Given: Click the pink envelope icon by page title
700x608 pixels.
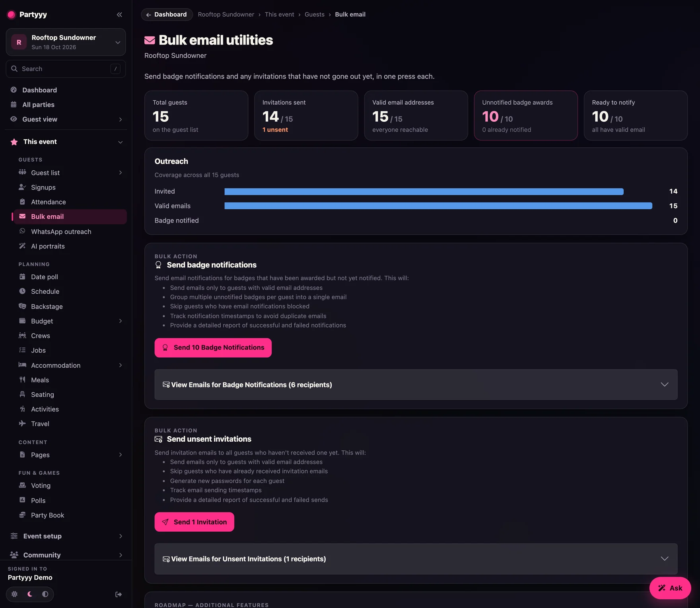Looking at the screenshot, I should coord(150,40).
